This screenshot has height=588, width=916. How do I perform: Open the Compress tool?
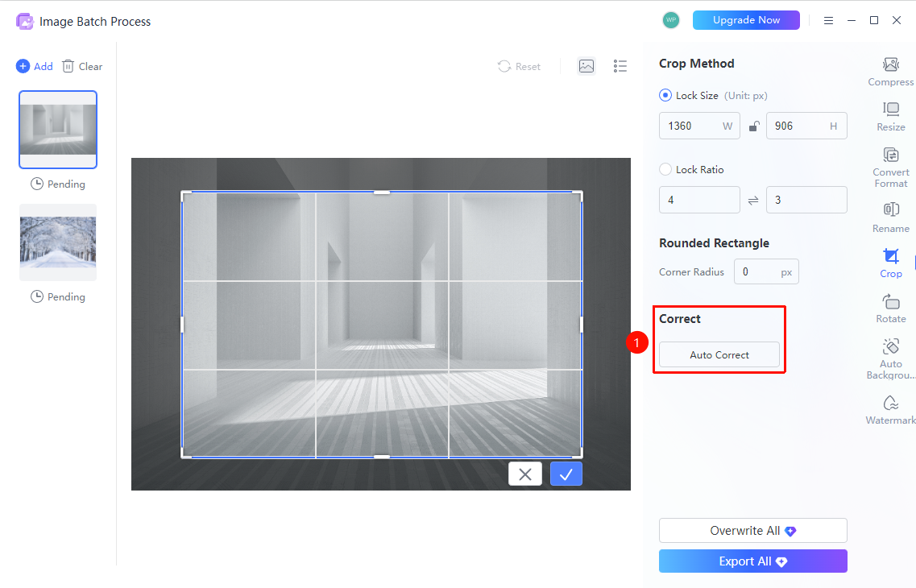pos(890,72)
